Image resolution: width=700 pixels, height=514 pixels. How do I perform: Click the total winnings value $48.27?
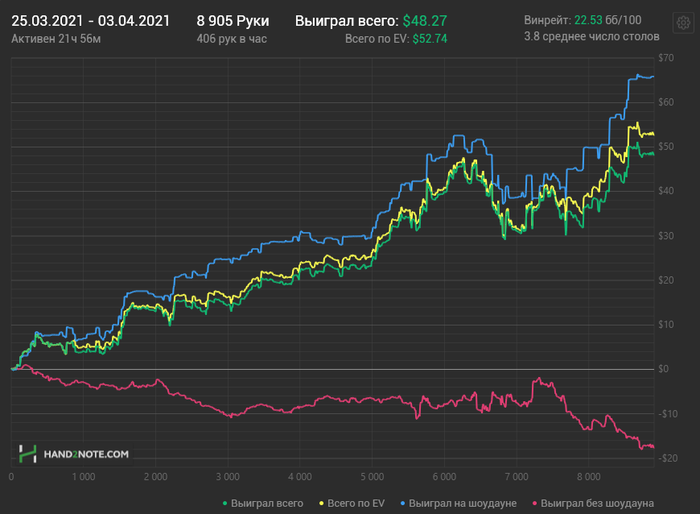pyautogui.click(x=425, y=21)
